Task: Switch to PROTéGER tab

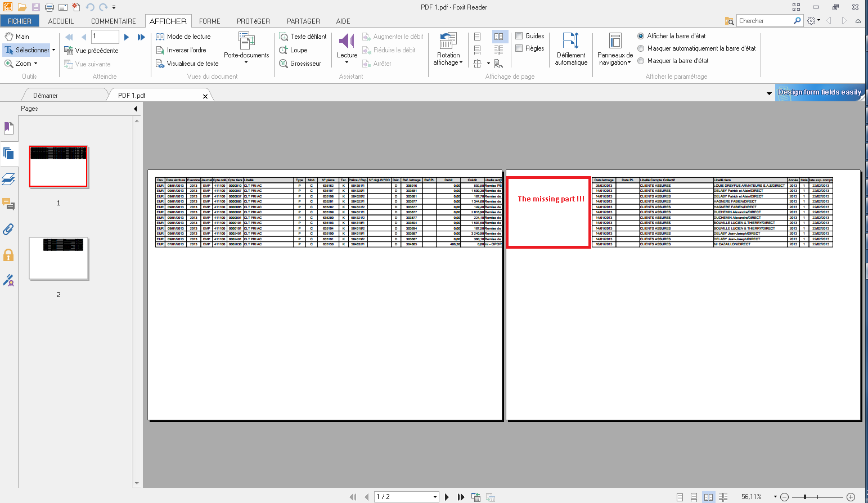Action: click(253, 21)
